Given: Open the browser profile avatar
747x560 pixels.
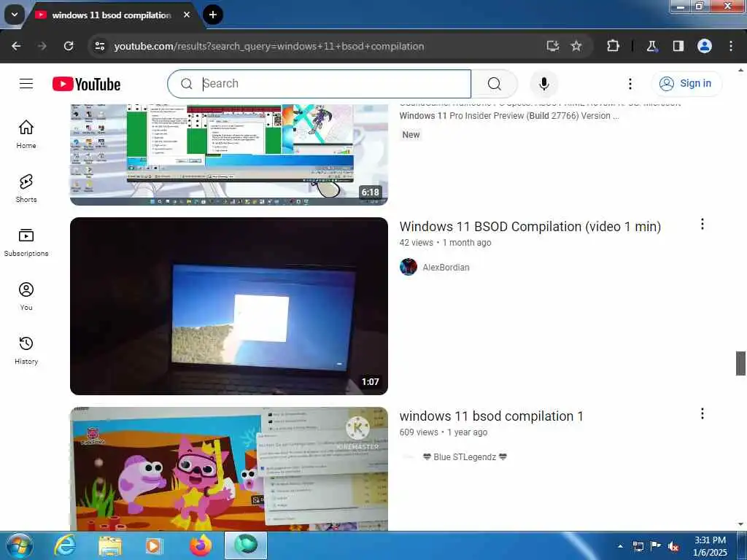Looking at the screenshot, I should [x=705, y=46].
